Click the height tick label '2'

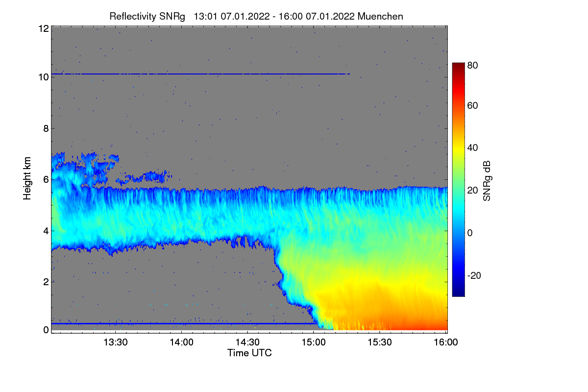point(46,282)
